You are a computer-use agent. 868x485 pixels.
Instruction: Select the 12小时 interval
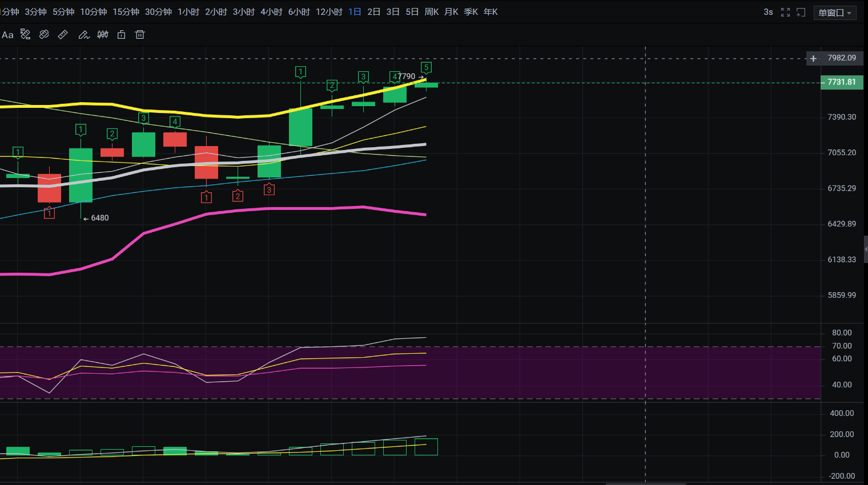point(329,12)
